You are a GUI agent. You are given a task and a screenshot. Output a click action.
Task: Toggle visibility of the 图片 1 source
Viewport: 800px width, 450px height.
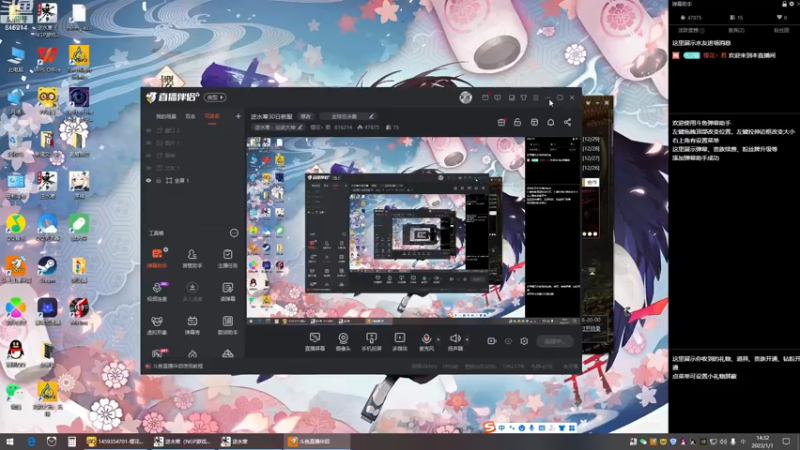coord(148,143)
